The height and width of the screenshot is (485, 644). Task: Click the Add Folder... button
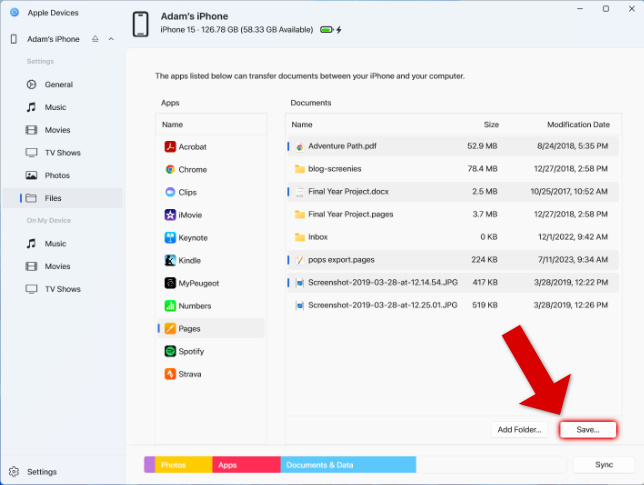[x=519, y=430]
